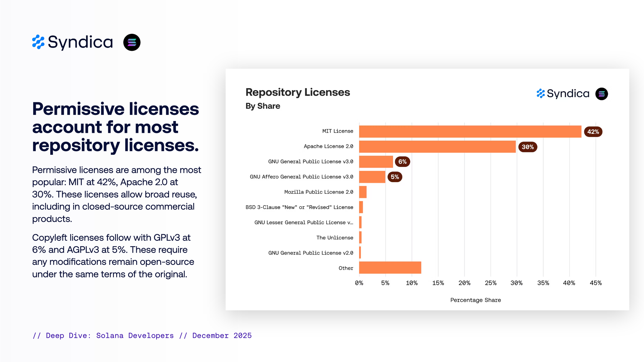Click the Syndica logo inside the chart card
644x362 pixels.
(563, 94)
